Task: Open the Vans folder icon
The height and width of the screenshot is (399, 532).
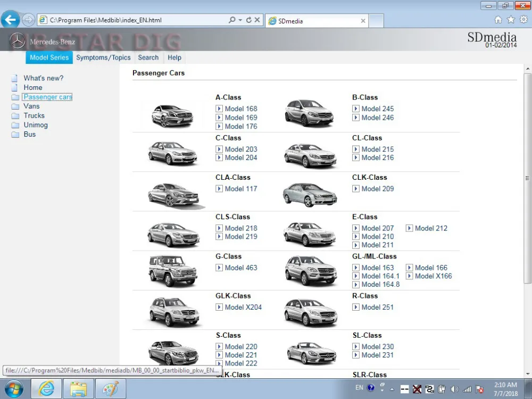Action: (x=15, y=106)
